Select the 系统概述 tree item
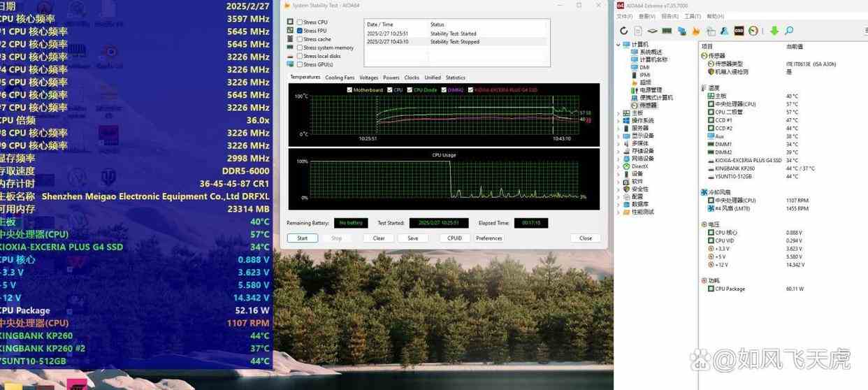868x390 pixels. click(x=651, y=52)
